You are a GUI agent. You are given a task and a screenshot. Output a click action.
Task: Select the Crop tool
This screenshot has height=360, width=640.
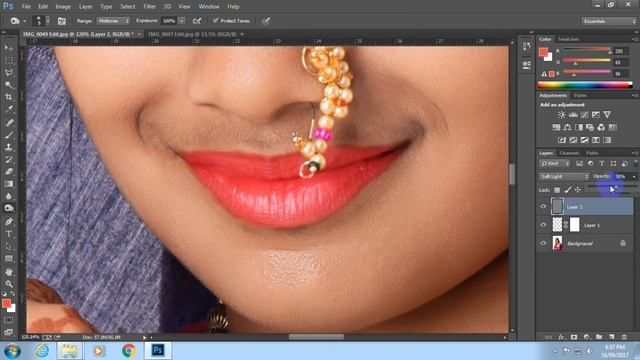point(9,97)
